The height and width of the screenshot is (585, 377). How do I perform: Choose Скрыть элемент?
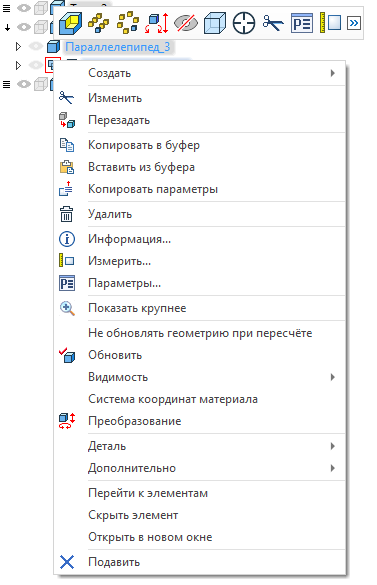(200, 515)
